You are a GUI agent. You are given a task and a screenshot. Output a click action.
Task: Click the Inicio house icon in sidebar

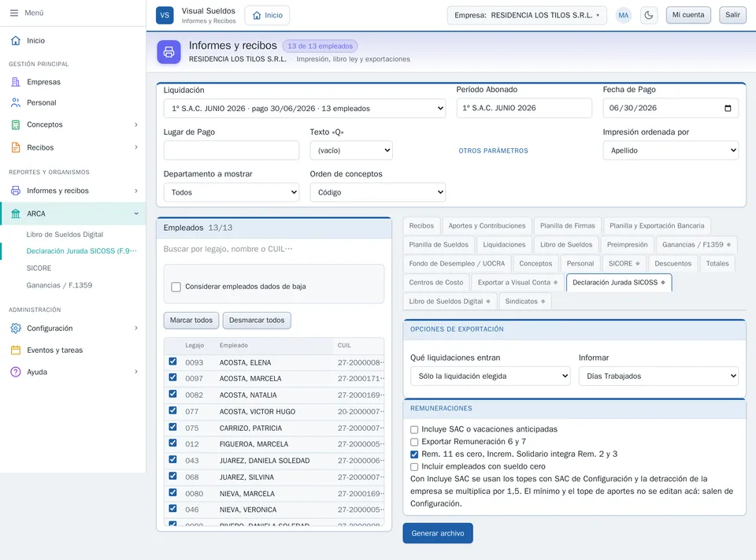point(16,40)
